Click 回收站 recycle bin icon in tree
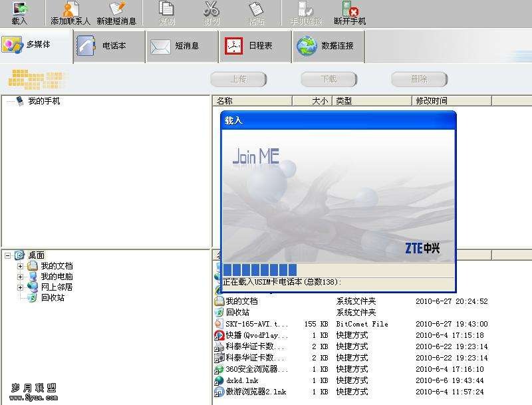The image size is (532, 405). pyautogui.click(x=32, y=298)
